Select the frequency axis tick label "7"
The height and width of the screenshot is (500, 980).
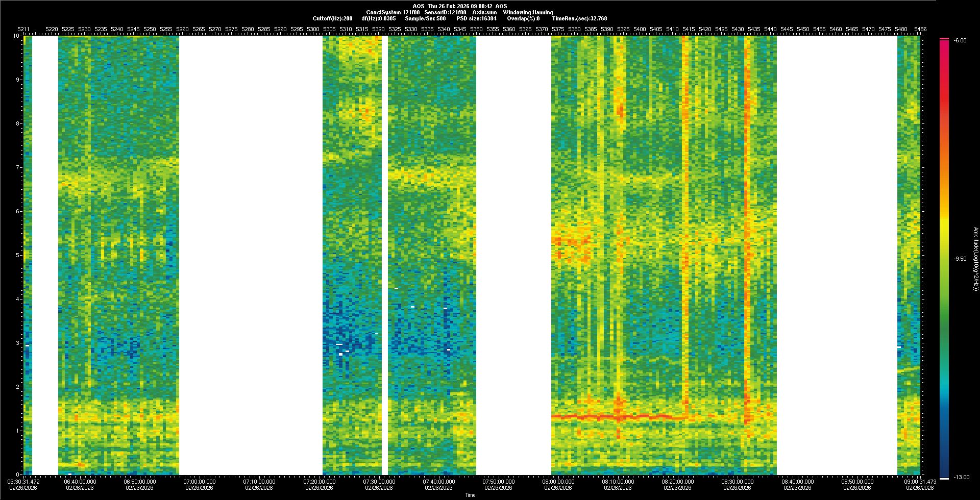[x=18, y=167]
